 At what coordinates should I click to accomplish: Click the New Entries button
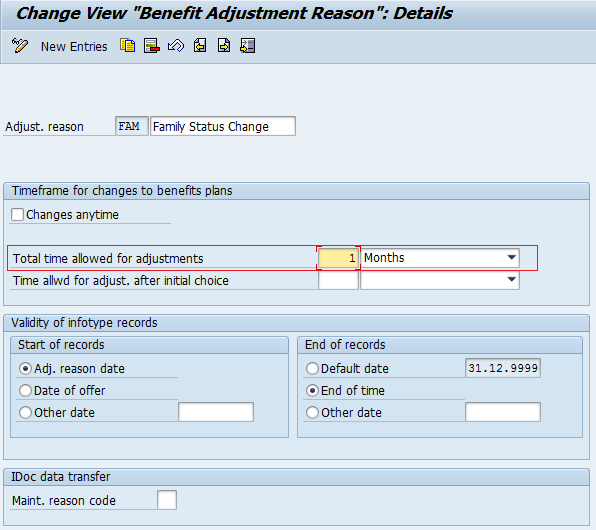tap(74, 46)
